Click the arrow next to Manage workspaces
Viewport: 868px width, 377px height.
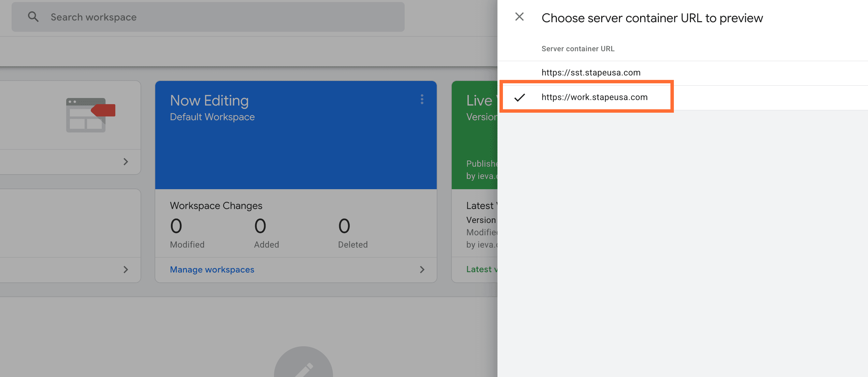click(x=422, y=269)
